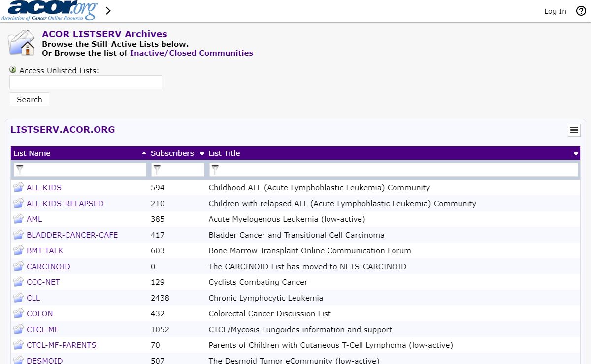
Task: Click the CTCL-MF-PARENTS folder icon
Action: (19, 345)
